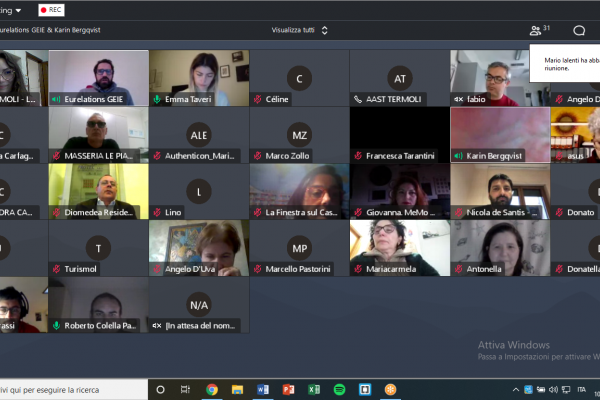Select the MZ avatar of Marco Zollo

299,135
